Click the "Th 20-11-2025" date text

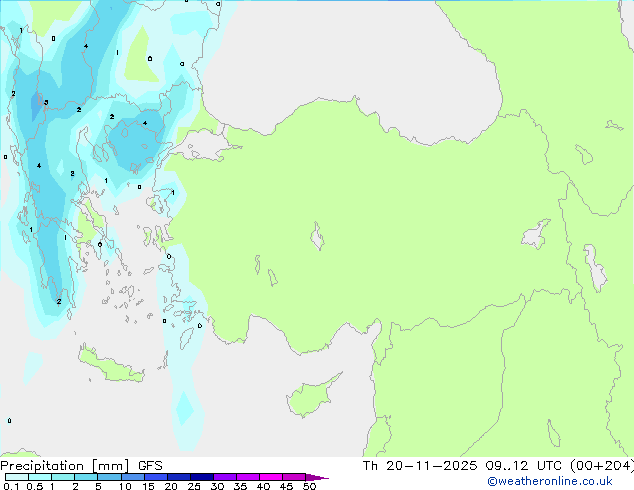(x=420, y=466)
